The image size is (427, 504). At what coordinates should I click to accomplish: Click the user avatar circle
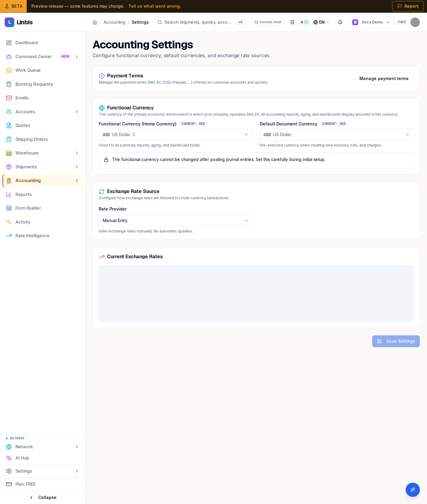click(415, 22)
